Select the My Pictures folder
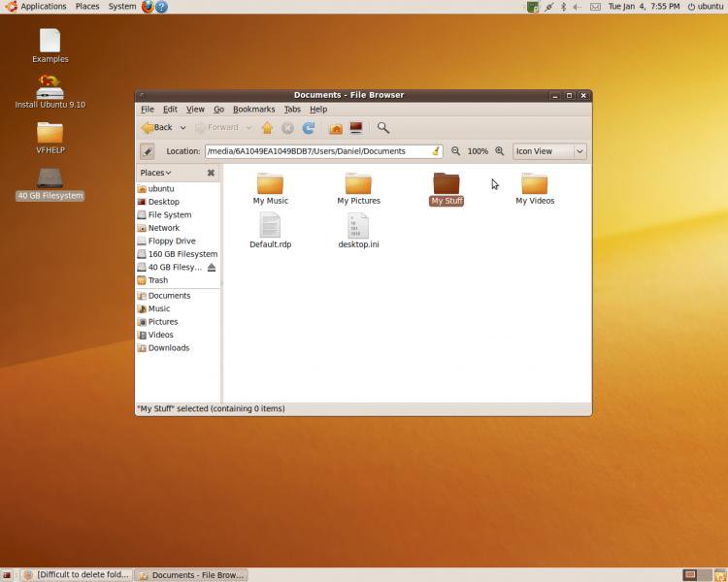The height and width of the screenshot is (582, 728). 358,188
